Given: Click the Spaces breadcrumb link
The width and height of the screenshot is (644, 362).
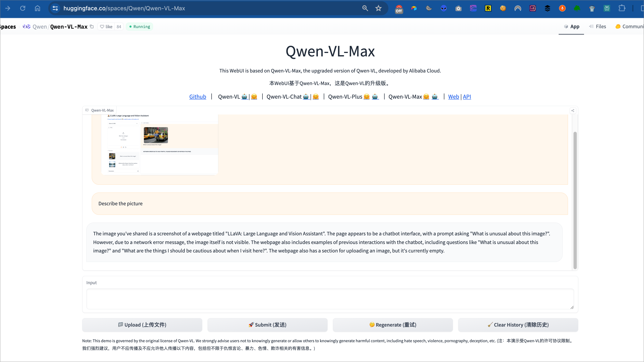Looking at the screenshot, I should pos(8,27).
